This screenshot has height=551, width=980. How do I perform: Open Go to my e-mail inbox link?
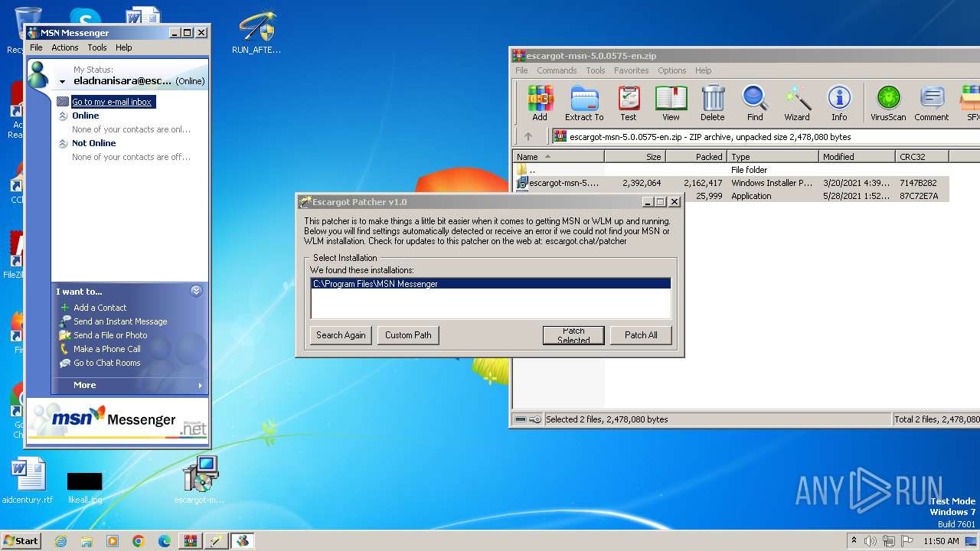point(112,102)
